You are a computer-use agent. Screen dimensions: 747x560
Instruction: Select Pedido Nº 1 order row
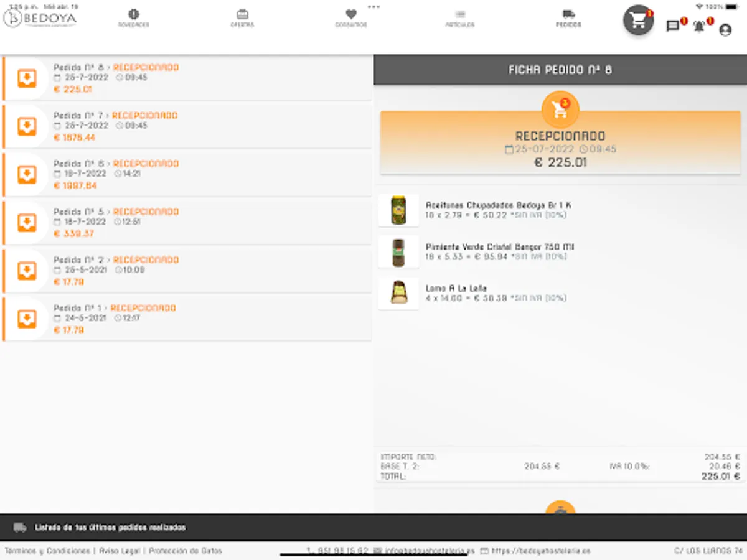pyautogui.click(x=187, y=319)
